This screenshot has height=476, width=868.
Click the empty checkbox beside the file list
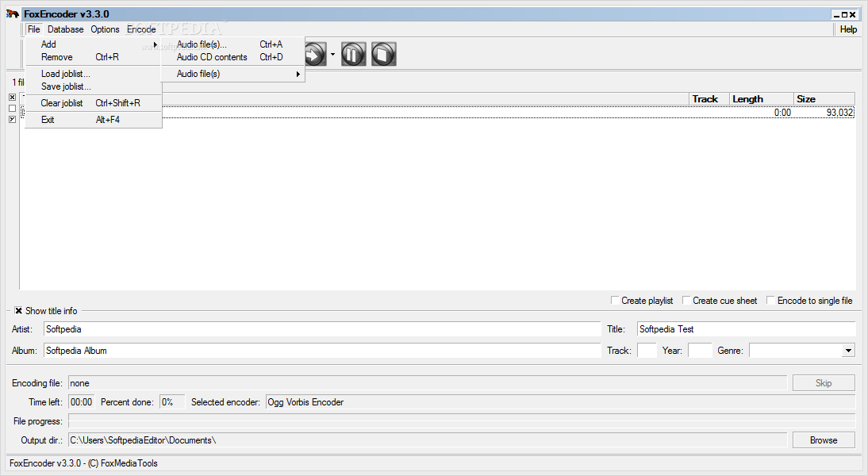tap(12, 109)
